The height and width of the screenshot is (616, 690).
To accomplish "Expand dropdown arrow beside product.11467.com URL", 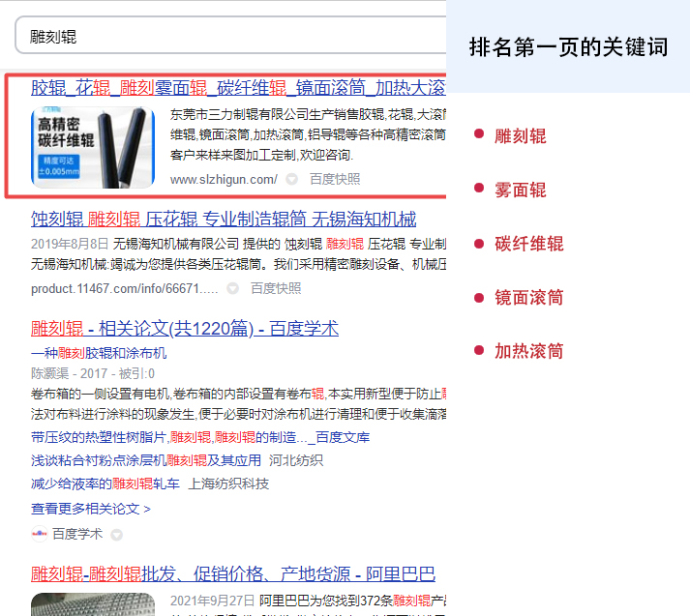I will coord(233,288).
